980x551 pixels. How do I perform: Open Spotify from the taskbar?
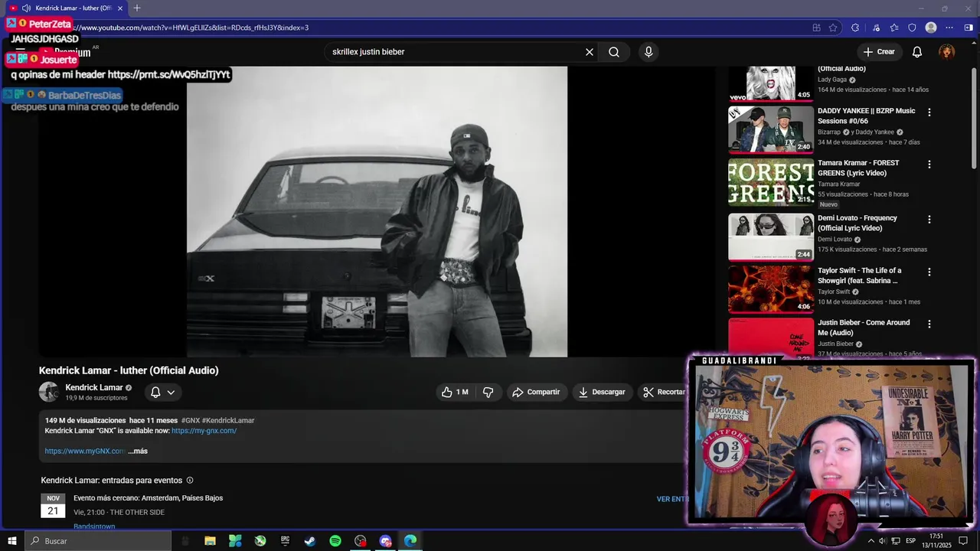335,541
